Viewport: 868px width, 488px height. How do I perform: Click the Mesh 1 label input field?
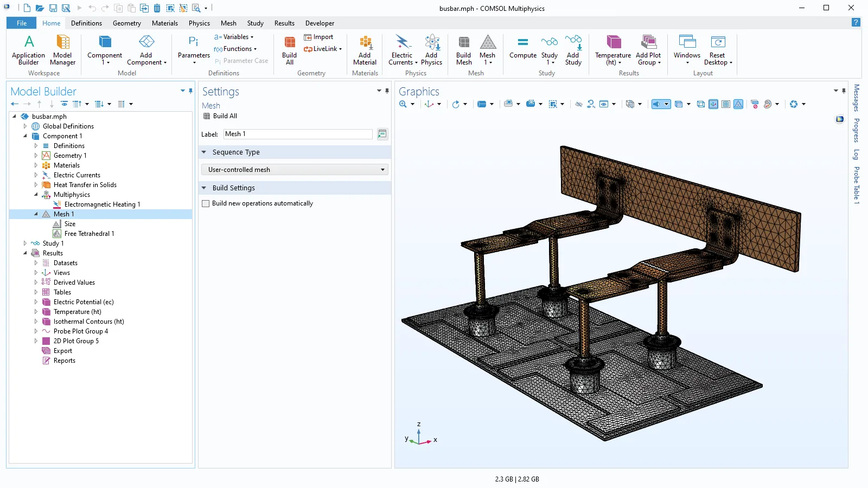(x=297, y=134)
